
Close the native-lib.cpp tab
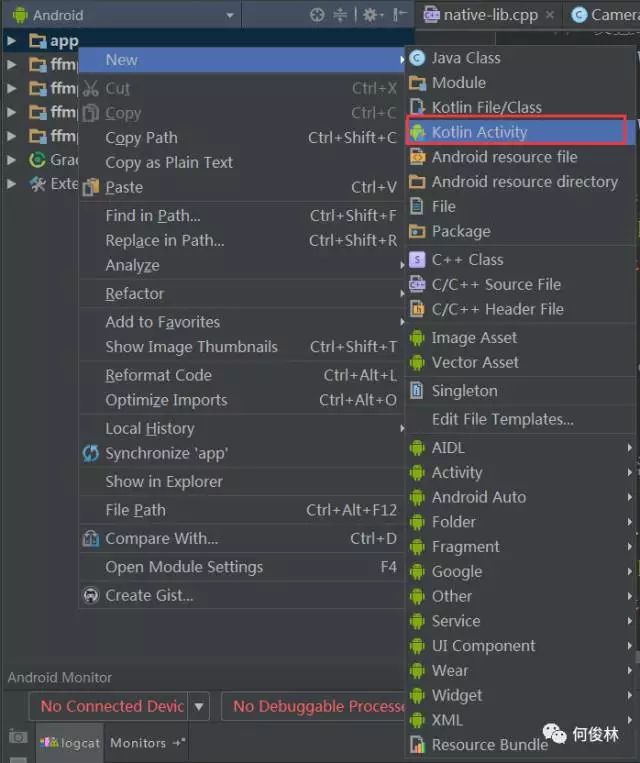[x=549, y=15]
